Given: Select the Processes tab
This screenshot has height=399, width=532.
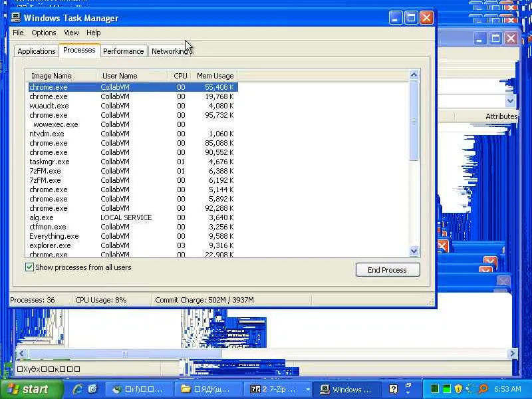Looking at the screenshot, I should [79, 50].
